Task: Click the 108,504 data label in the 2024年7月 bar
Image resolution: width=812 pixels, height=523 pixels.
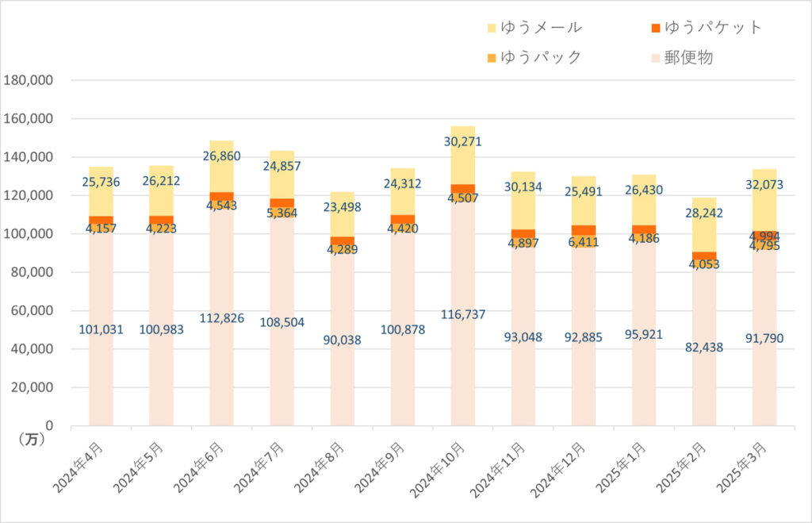Action: click(282, 323)
